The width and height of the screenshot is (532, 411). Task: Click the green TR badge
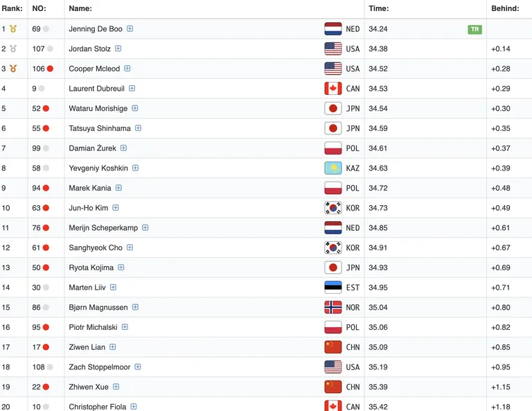click(x=475, y=29)
